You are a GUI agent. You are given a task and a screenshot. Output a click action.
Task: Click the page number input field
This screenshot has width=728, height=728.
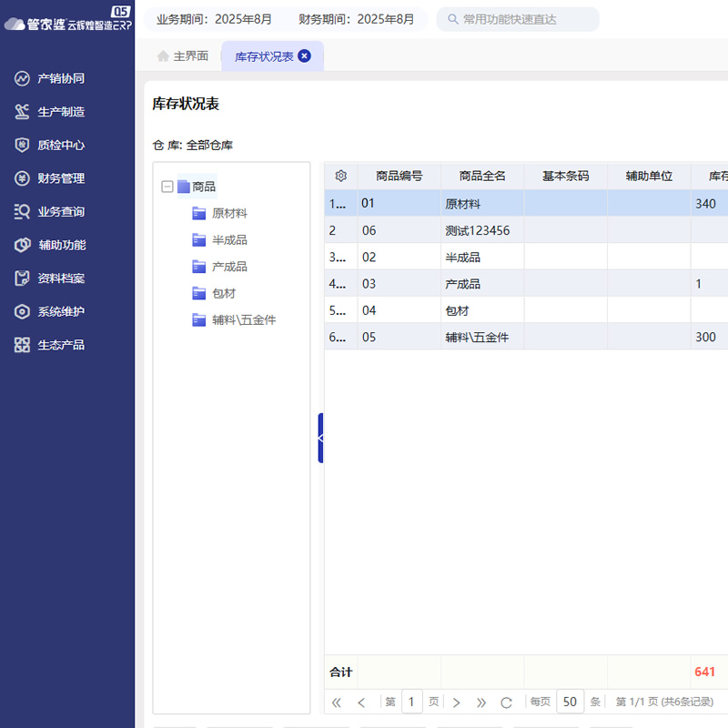pos(412,702)
